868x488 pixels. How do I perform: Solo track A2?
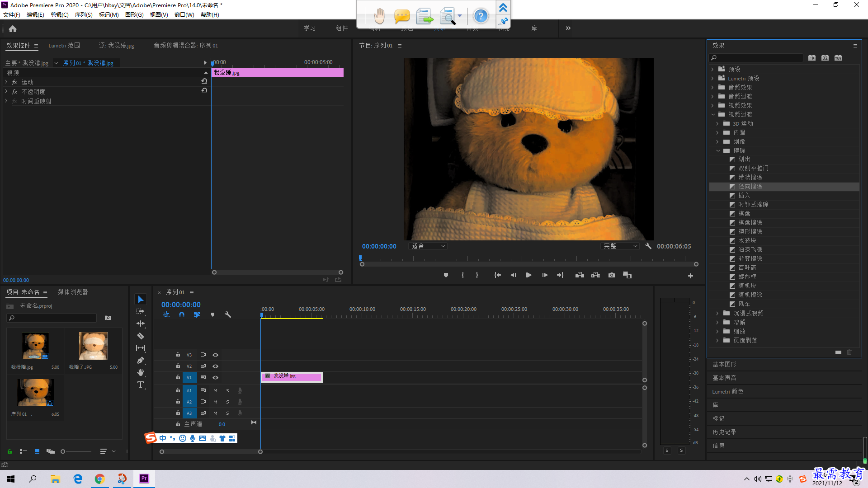point(227,402)
